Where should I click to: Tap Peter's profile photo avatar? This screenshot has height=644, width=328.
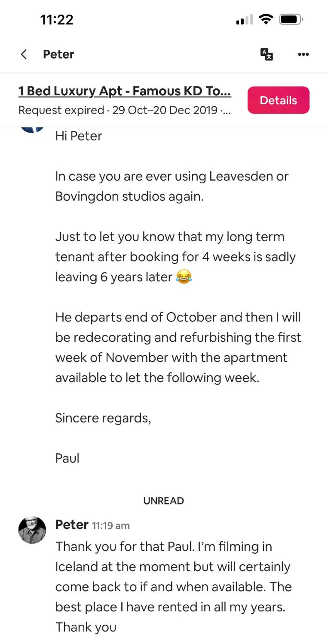32,530
